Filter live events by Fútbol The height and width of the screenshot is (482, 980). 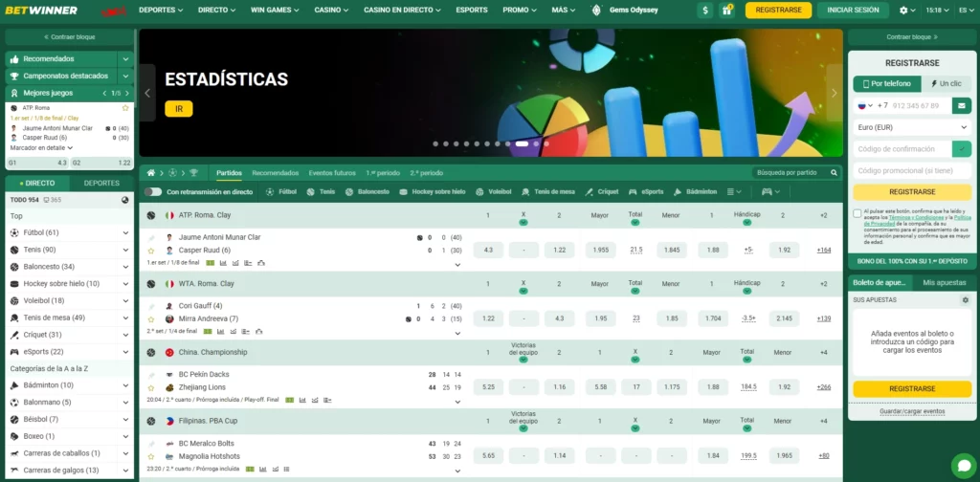pos(281,191)
